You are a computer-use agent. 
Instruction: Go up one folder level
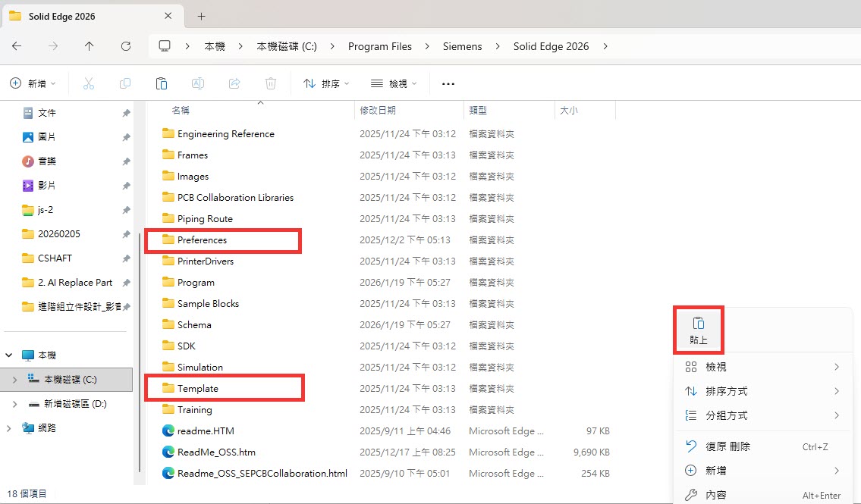click(x=90, y=46)
